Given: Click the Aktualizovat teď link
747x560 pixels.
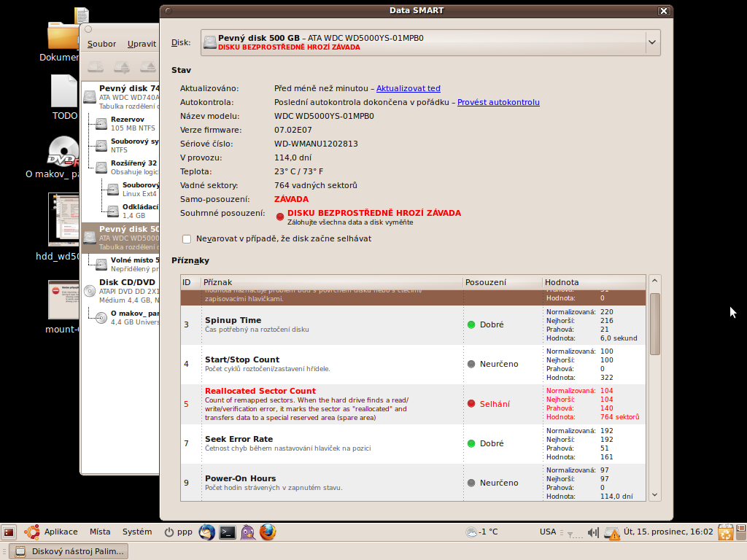Looking at the screenshot, I should coord(409,88).
